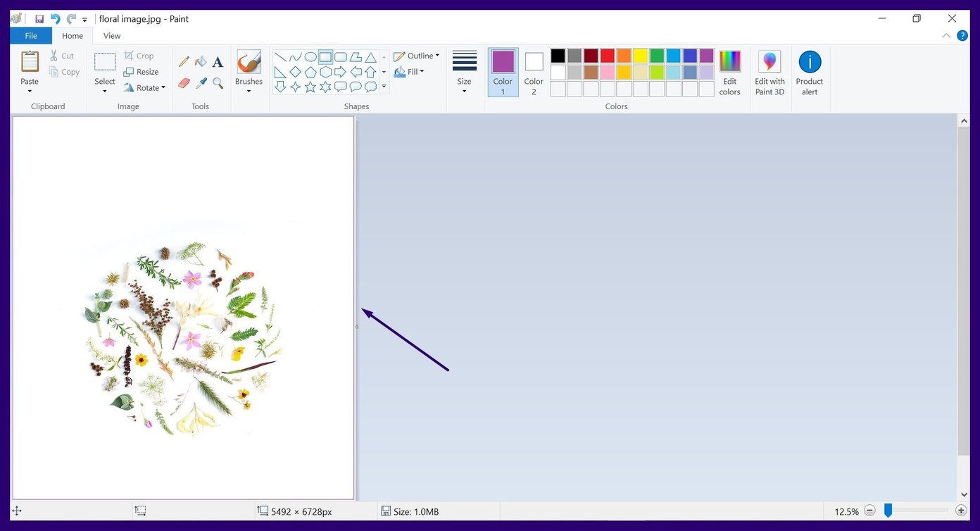Select the Fill with color tool
This screenshot has width=980, height=531.
tap(201, 62)
